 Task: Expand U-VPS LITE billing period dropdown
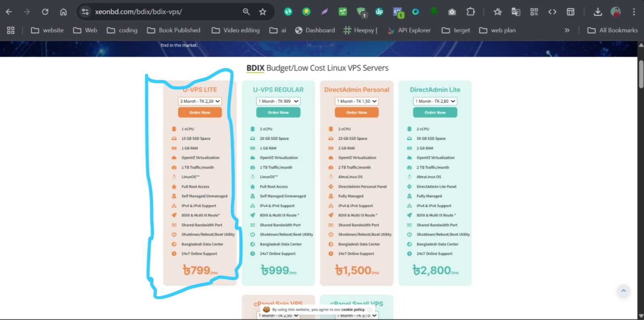(x=200, y=101)
